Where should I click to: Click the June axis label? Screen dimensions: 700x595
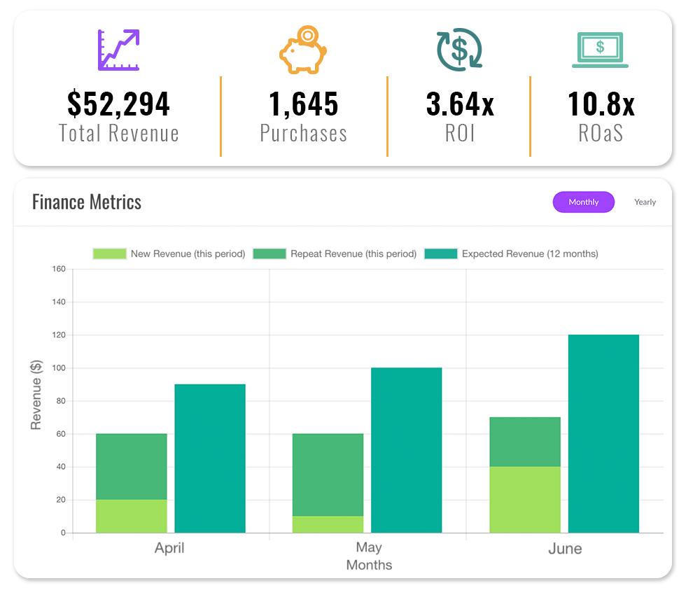point(565,549)
